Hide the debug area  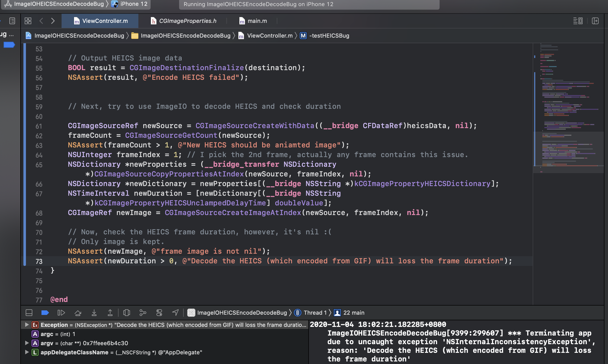click(x=29, y=312)
